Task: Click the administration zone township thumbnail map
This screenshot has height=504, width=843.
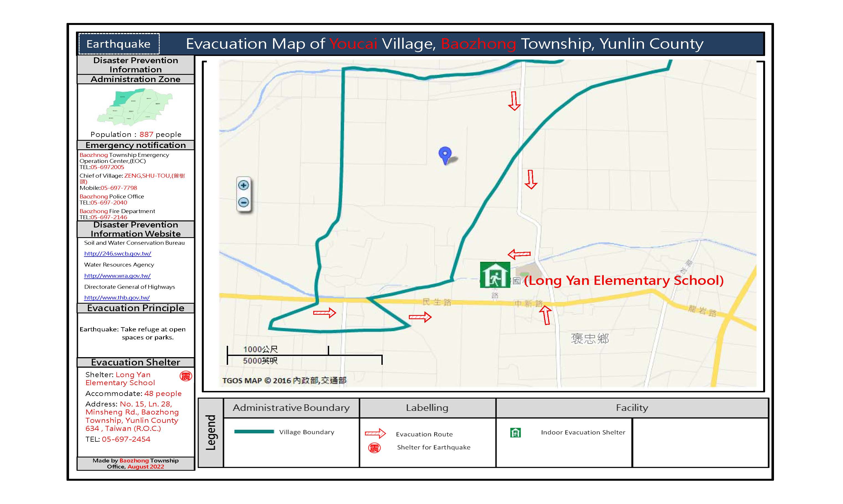Action: pos(135,107)
